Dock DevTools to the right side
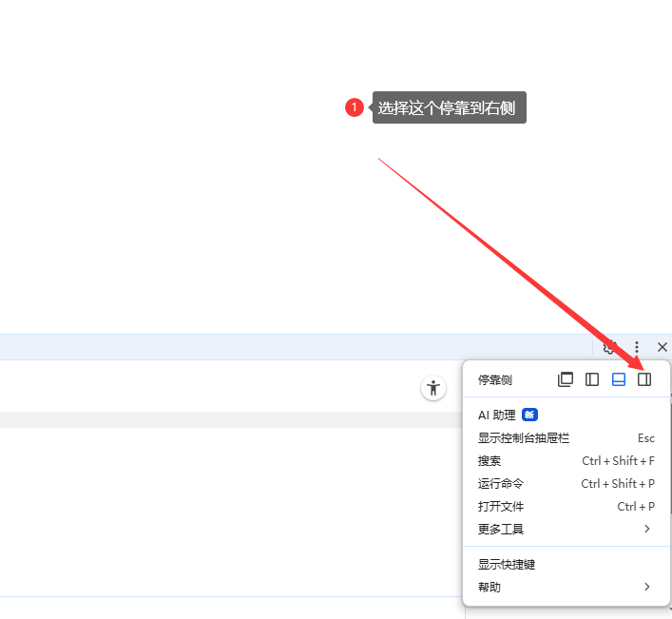Viewport: 672px width, 619px height. (x=644, y=379)
